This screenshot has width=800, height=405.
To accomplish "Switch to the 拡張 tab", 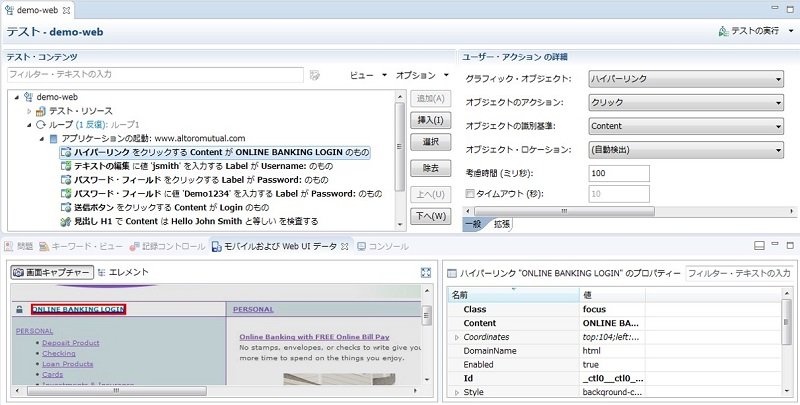I will [502, 224].
